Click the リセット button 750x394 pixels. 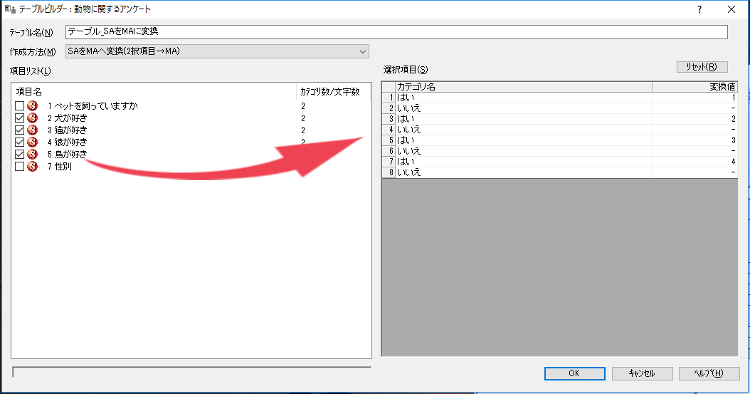(x=702, y=67)
